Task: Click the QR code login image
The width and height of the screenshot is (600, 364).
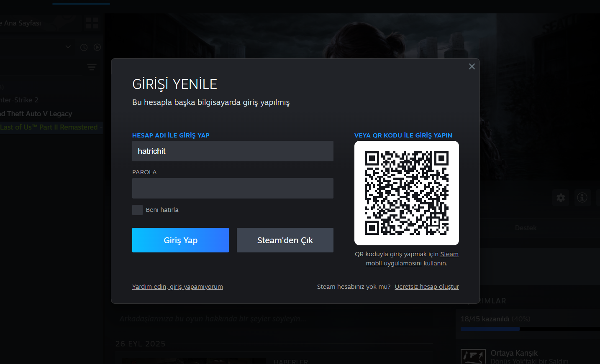Action: point(407,193)
